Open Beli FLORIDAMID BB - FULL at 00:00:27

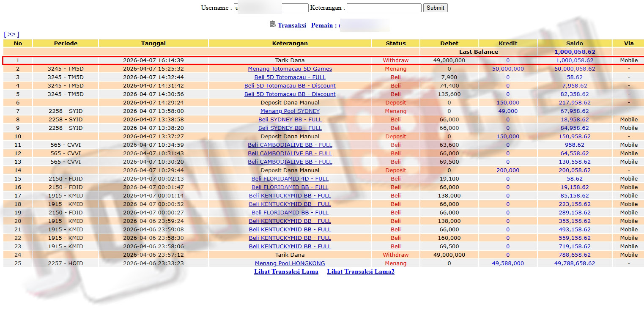[x=290, y=213]
